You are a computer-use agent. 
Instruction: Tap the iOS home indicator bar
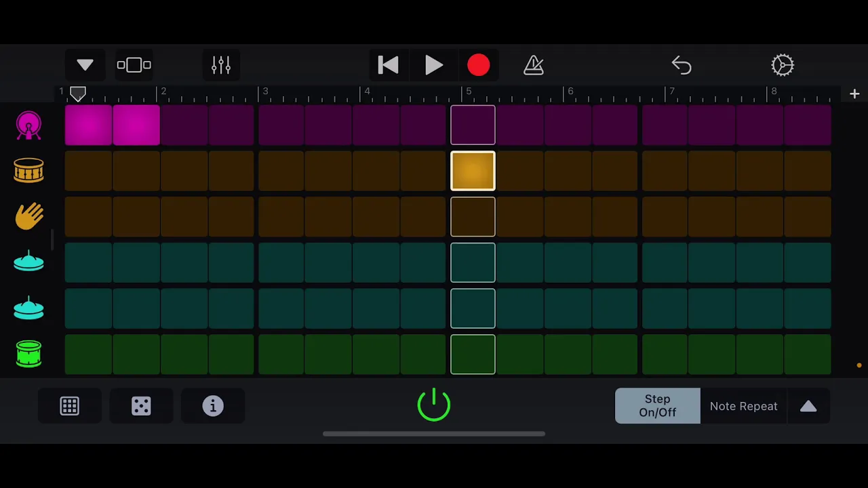click(434, 434)
